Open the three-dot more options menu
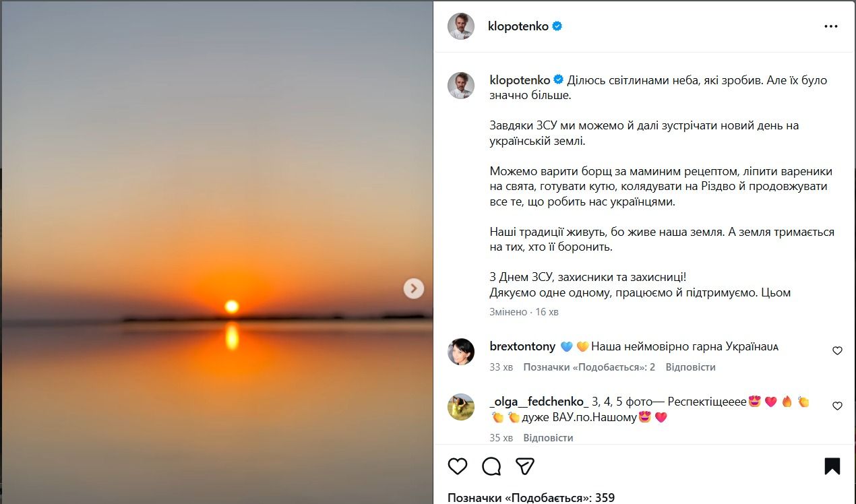This screenshot has height=504, width=856. point(830,27)
